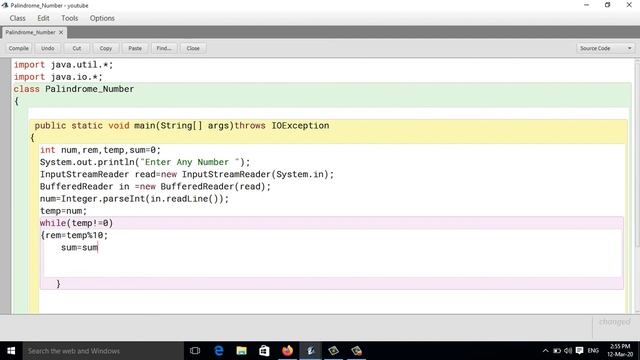Screen dimensions: 640x360
Task: Open Microsoft Edge from the taskbar
Action: (x=219, y=351)
